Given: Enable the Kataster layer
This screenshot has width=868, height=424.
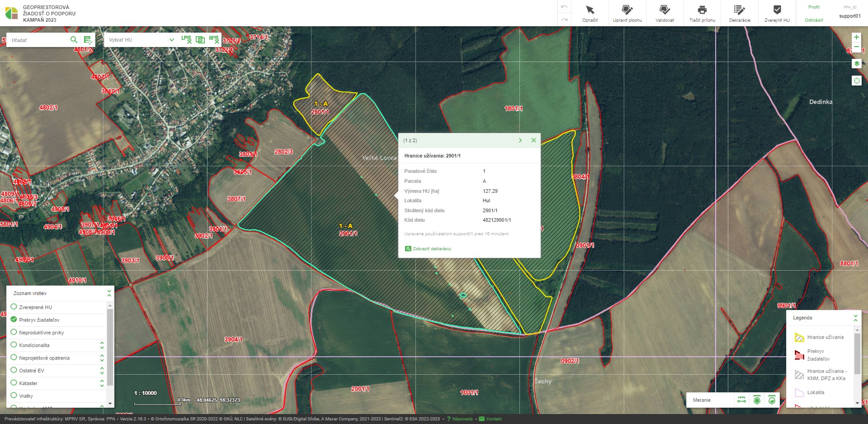Looking at the screenshot, I should click(x=14, y=383).
